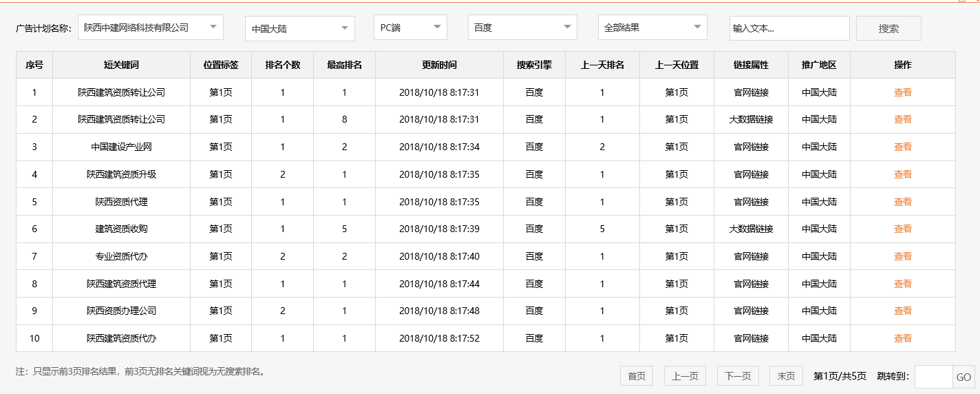This screenshot has height=394, width=980.
Task: Select keyword 陕西资质代理 cell
Action: tap(121, 202)
